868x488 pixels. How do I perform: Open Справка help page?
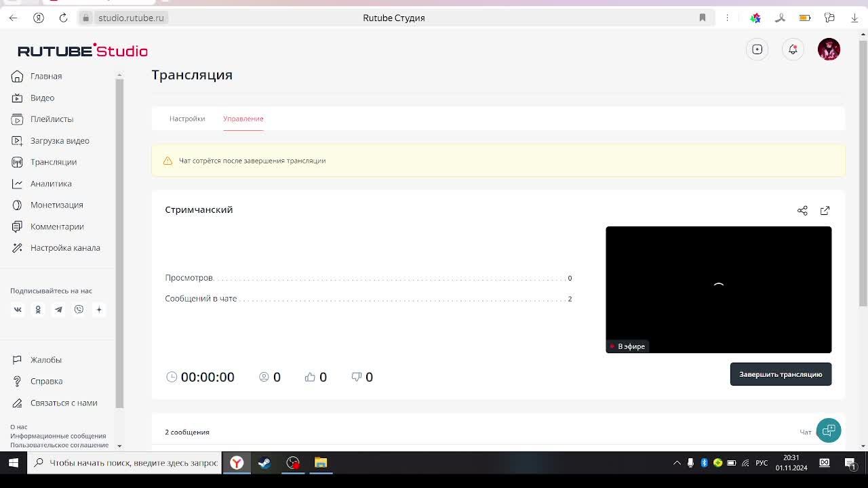46,382
